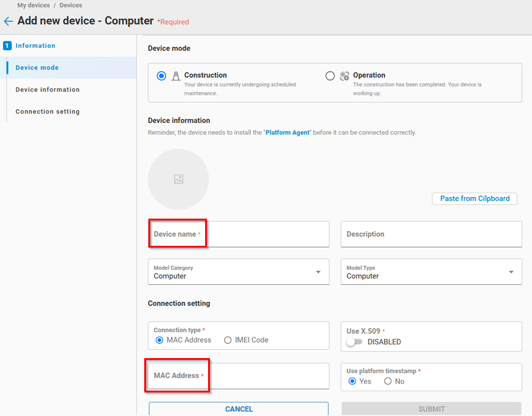Click the image placeholder upload icon

tap(179, 179)
